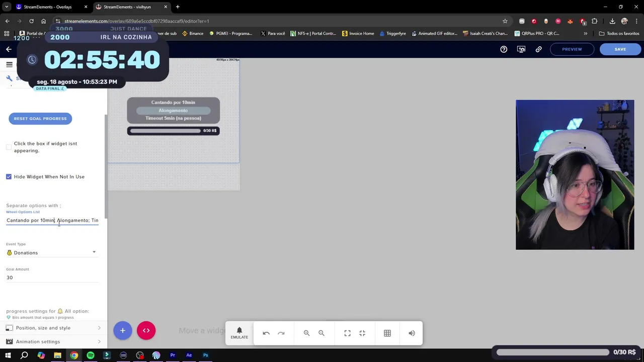
Task: Toggle the canvas grid icon
Action: pyautogui.click(x=387, y=333)
